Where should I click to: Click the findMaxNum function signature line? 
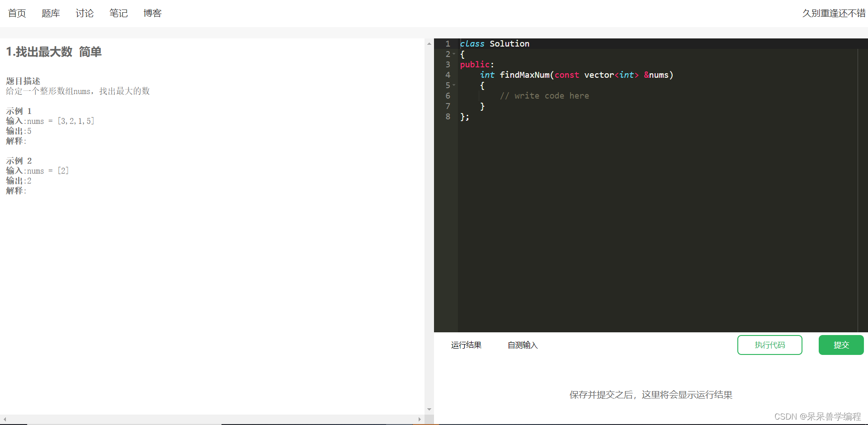click(x=576, y=75)
